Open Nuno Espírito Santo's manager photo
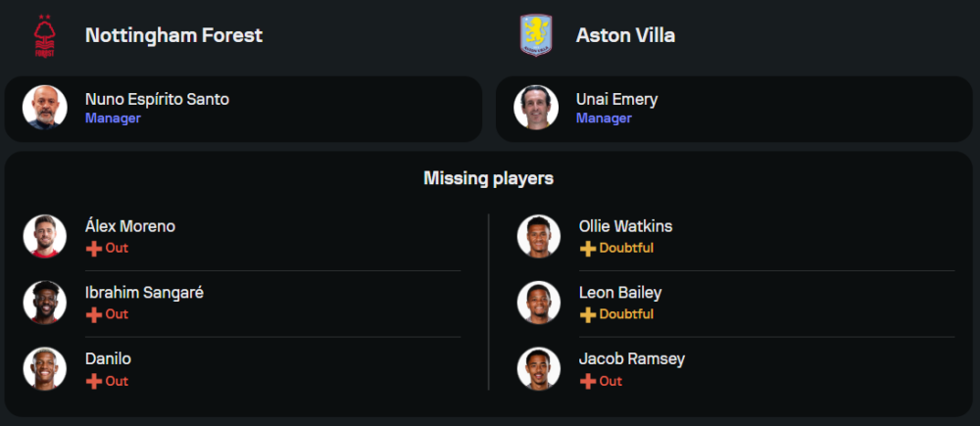Viewport: 980px width, 426px height. (44, 108)
